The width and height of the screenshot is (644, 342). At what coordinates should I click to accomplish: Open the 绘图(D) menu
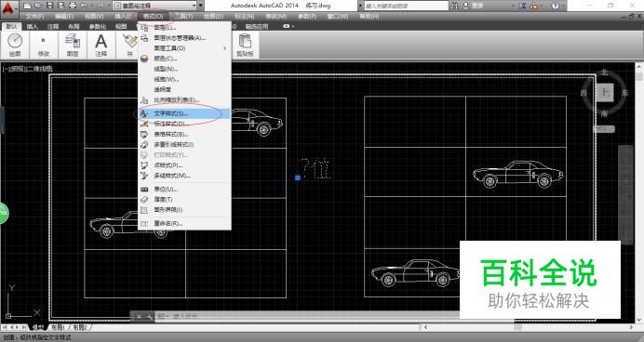pyautogui.click(x=213, y=17)
